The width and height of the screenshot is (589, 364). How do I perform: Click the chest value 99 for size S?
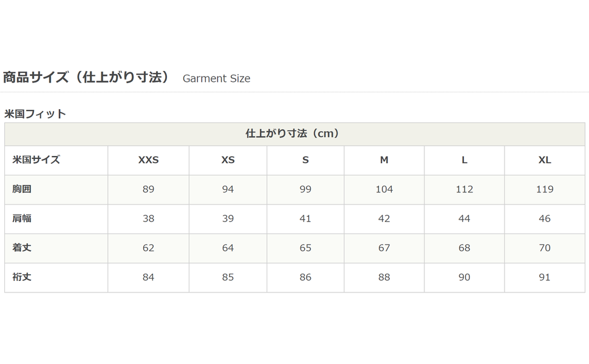[x=305, y=189]
